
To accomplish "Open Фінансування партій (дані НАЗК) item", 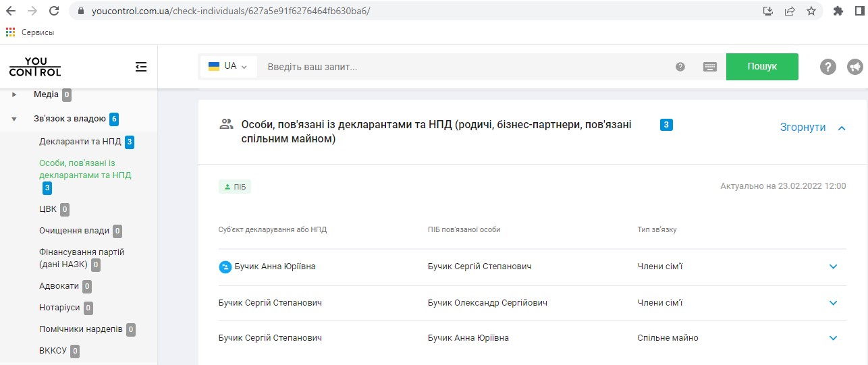I will tap(81, 258).
